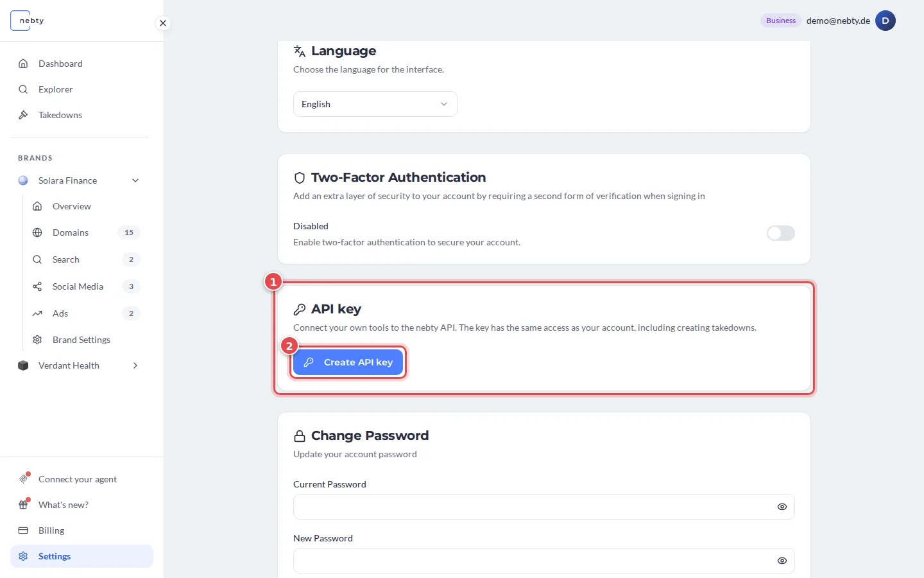
Task: Click the Settings gear icon in sidebar
Action: (23, 556)
